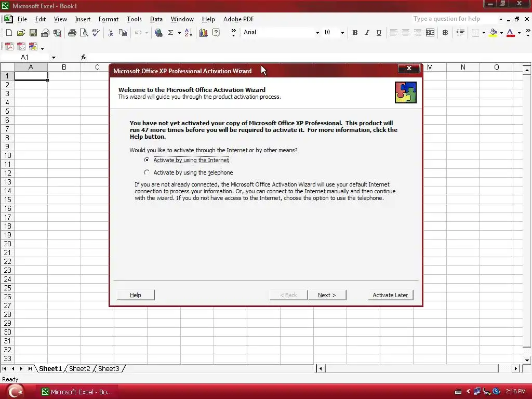This screenshot has height=399, width=532.
Task: Copy selection using Copy icon
Action: 123,33
